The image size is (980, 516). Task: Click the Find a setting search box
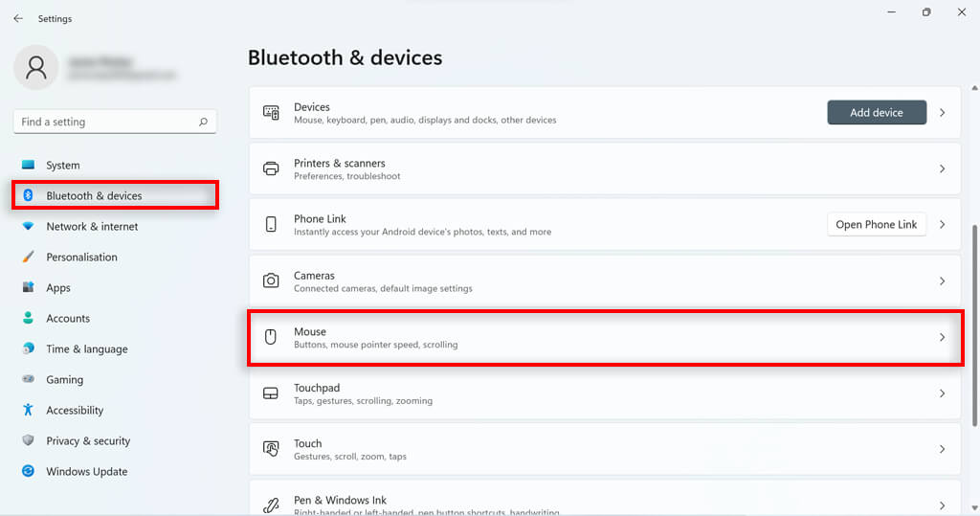(105, 123)
